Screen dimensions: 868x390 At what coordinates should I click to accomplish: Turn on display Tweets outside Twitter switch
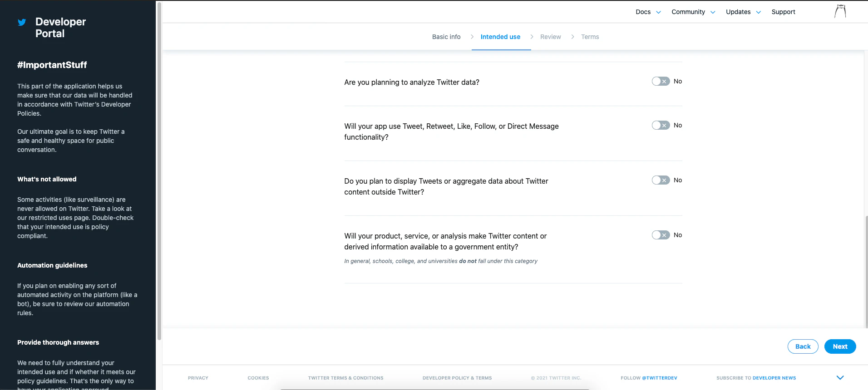coord(661,180)
